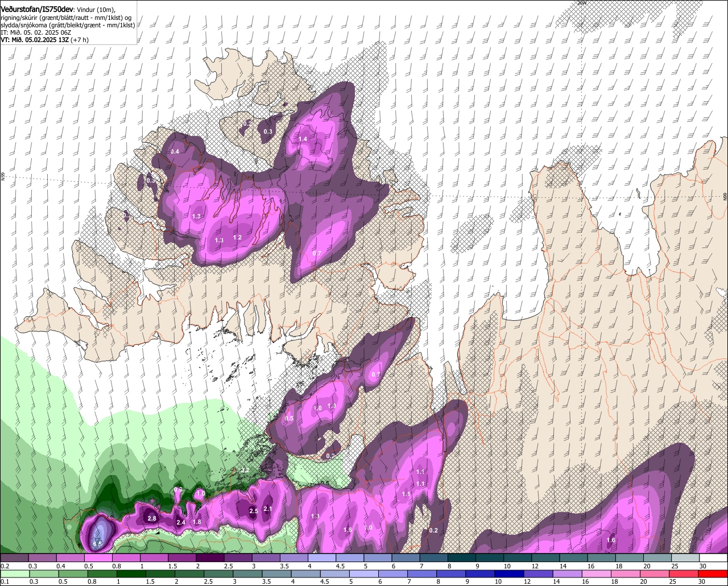The width and height of the screenshot is (728, 586).
Task: Pick upper legend swatch between 0.5 and 0.8
Action: point(98,558)
